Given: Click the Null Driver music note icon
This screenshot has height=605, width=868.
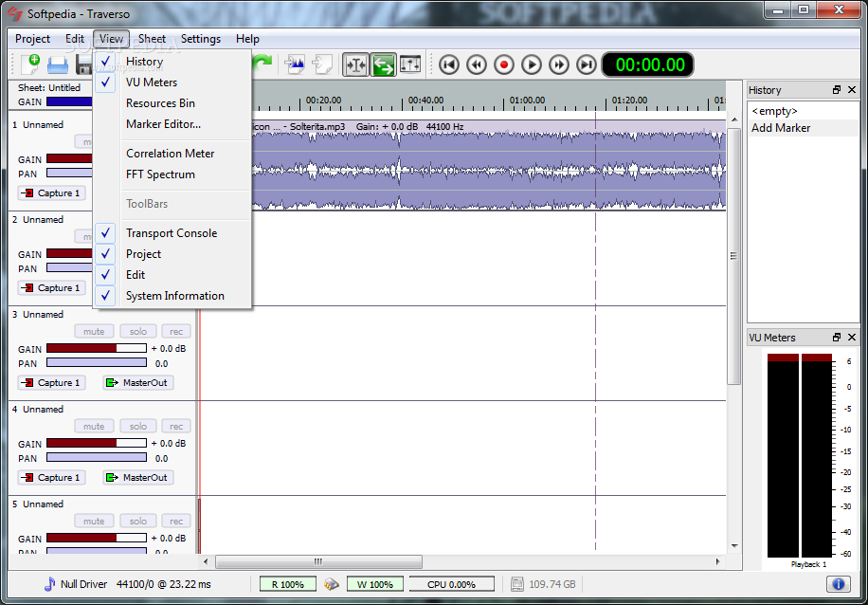Looking at the screenshot, I should tap(50, 583).
